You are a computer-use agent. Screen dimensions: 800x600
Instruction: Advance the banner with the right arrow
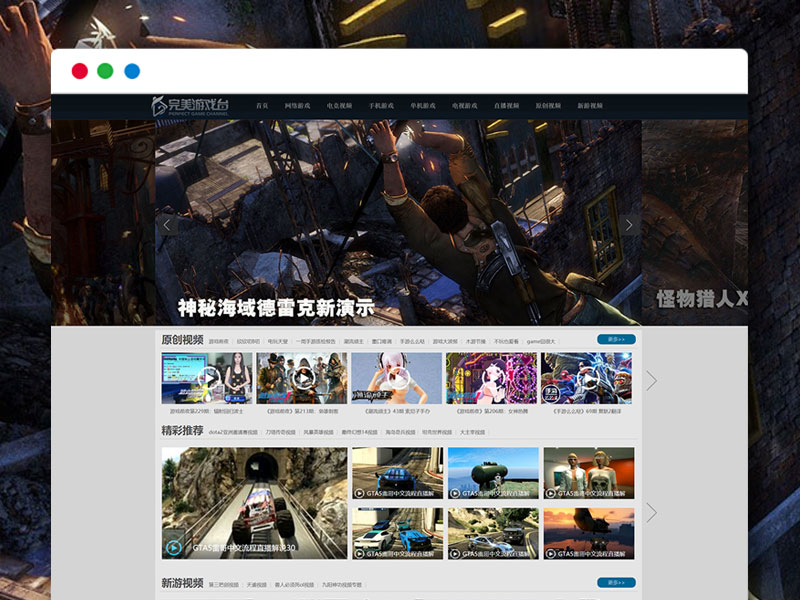(x=629, y=225)
